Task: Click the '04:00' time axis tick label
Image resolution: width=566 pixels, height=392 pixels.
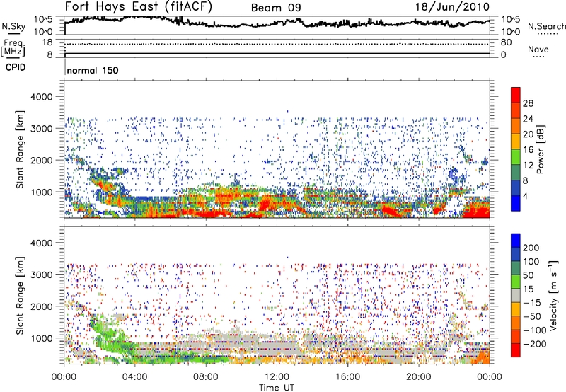Action: [x=134, y=377]
